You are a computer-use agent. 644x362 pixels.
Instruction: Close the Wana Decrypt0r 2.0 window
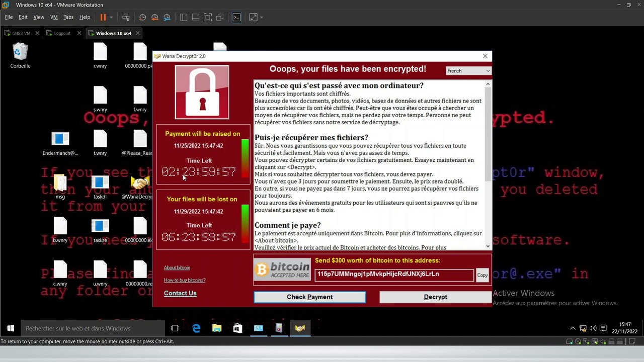(x=485, y=56)
